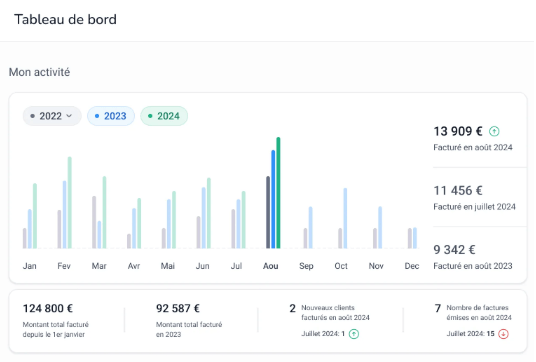Select the blue Oct 2023 bar
Image resolution: width=536 pixels, height=362 pixels.
click(x=345, y=218)
